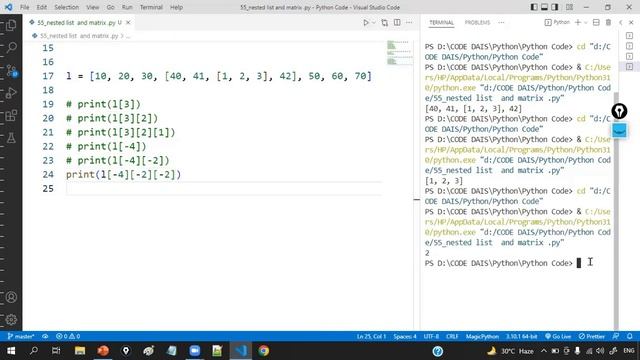Click the feedback icon in status bar
640x360 pixels.
[x=616, y=336]
